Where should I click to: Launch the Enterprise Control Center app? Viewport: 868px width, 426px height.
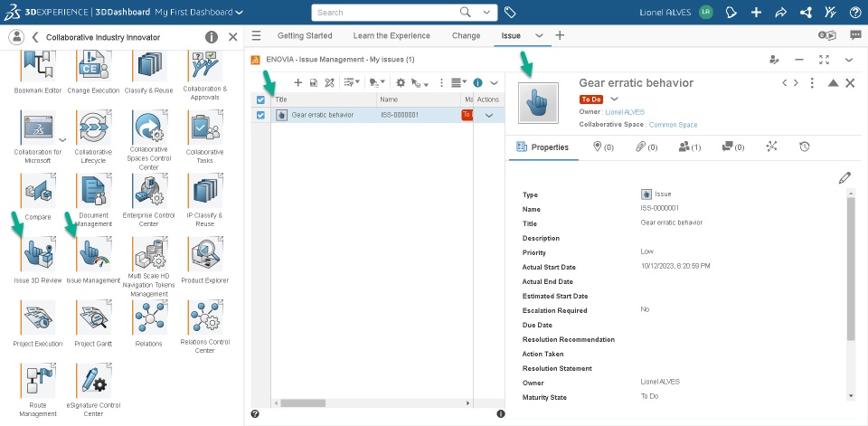point(149,191)
